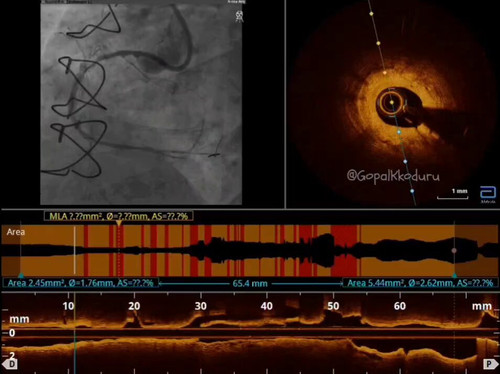Click the '10' tick on the longitudinal ruler
Viewport: 500px width, 374px height.
point(68,306)
